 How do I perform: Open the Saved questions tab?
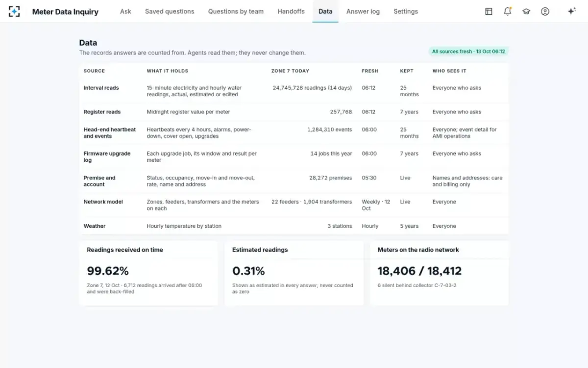[170, 11]
